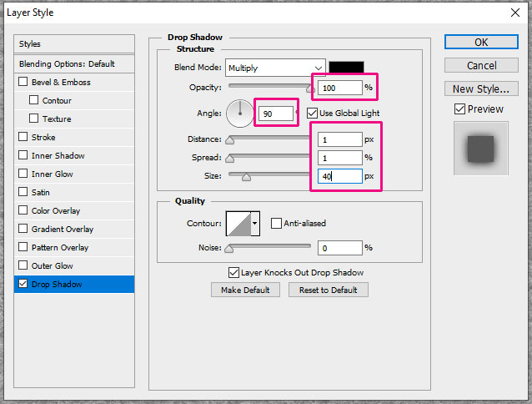Close the Layer Style dialog

pyautogui.click(x=514, y=13)
